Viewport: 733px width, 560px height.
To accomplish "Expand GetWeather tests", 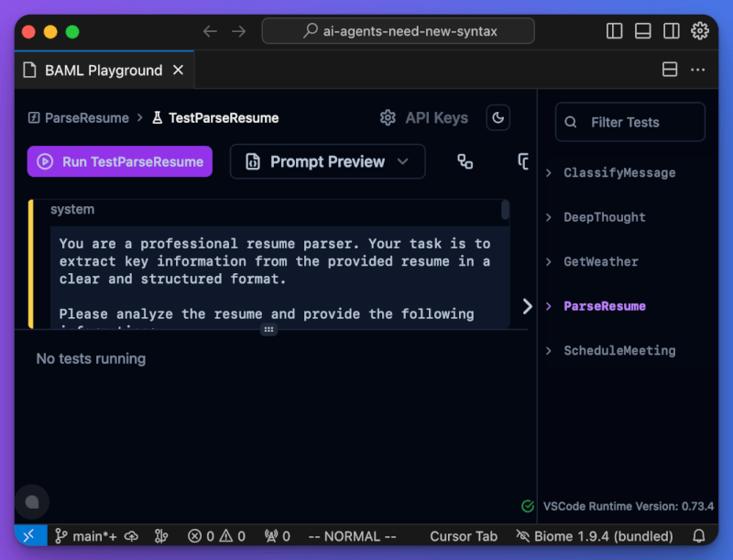I will click(549, 262).
